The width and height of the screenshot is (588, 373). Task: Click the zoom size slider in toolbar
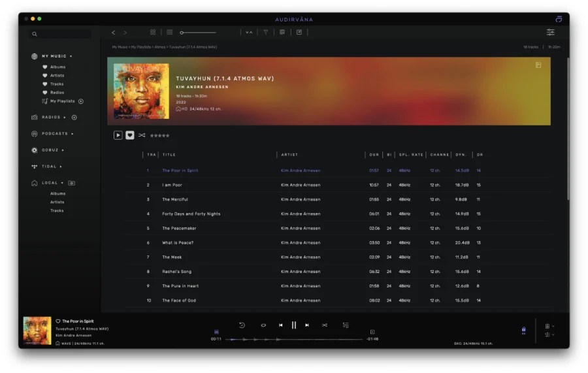(x=198, y=32)
